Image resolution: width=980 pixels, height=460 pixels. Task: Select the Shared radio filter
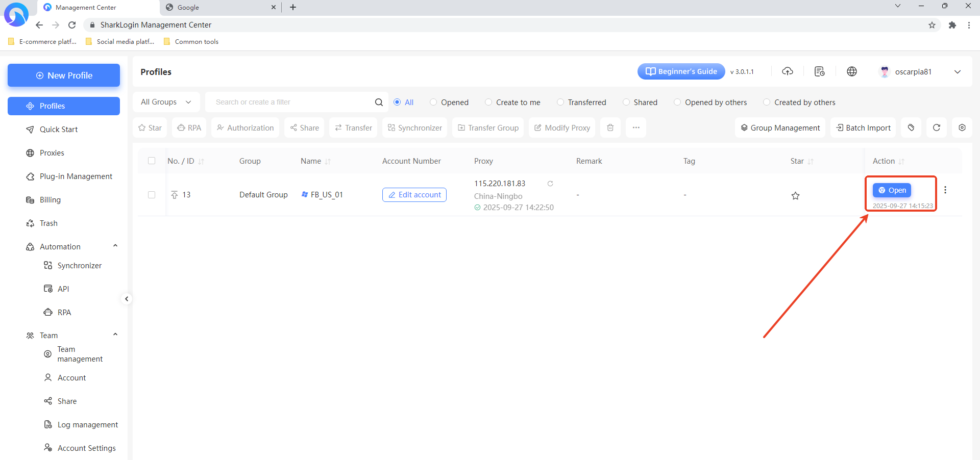626,102
